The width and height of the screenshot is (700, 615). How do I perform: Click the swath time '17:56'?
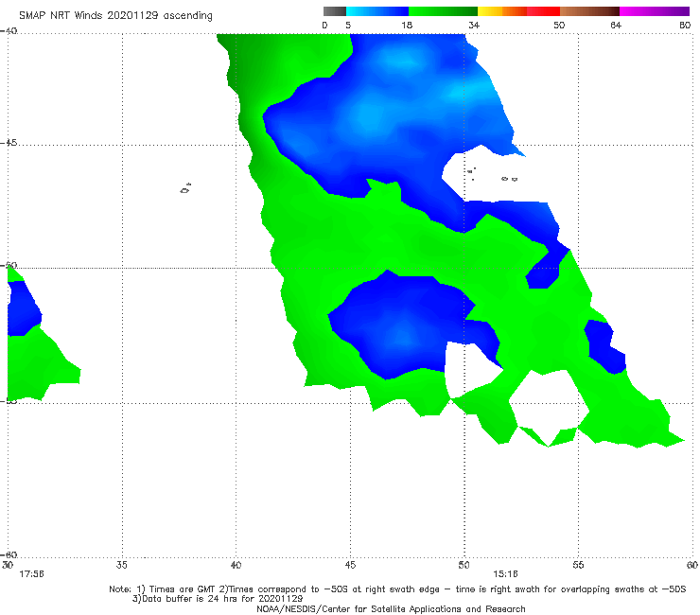pyautogui.click(x=32, y=574)
